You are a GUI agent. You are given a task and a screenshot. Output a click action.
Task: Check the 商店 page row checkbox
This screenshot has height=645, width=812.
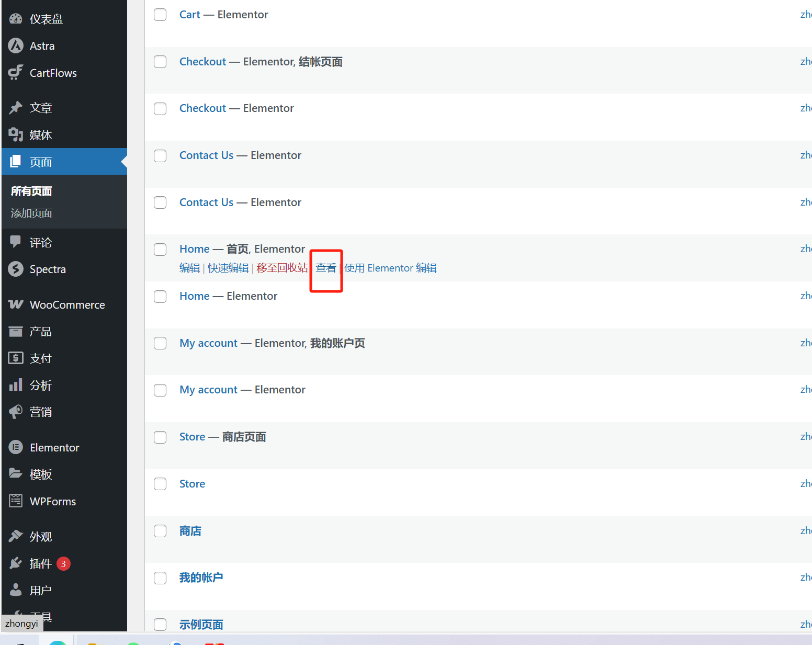pos(160,531)
